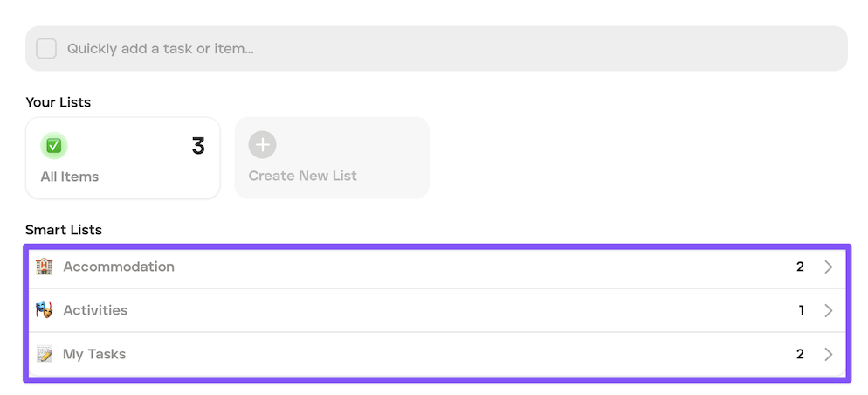Open the Activities smart list
Screen dimensions: 868x395
click(x=437, y=310)
